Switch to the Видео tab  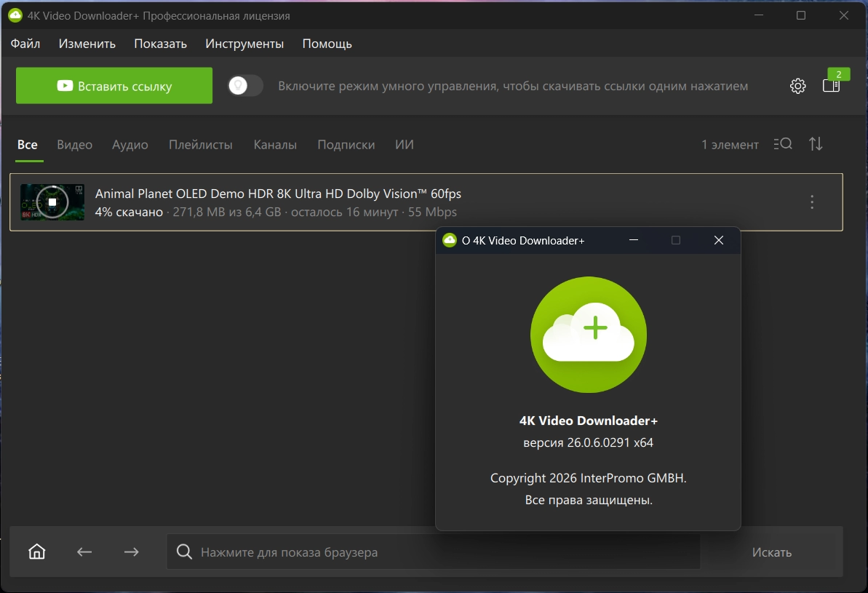(x=75, y=145)
